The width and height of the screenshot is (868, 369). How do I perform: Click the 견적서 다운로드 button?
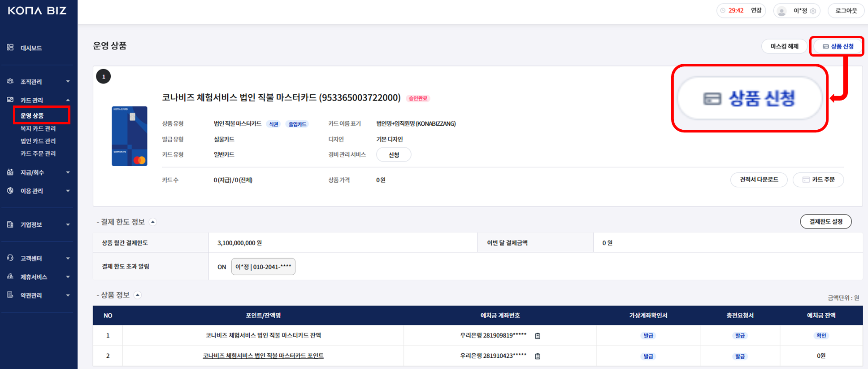click(759, 180)
